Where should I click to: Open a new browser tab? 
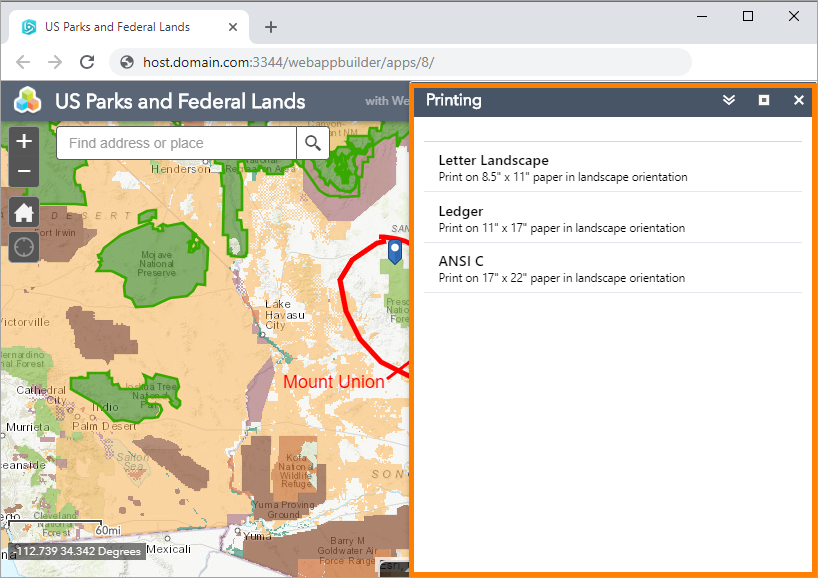coord(270,27)
